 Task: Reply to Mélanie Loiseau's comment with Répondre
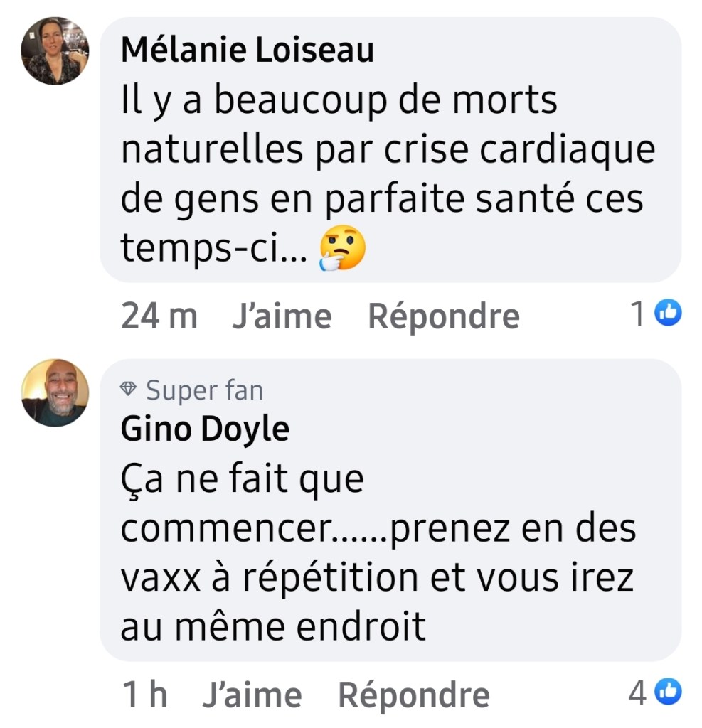443,316
